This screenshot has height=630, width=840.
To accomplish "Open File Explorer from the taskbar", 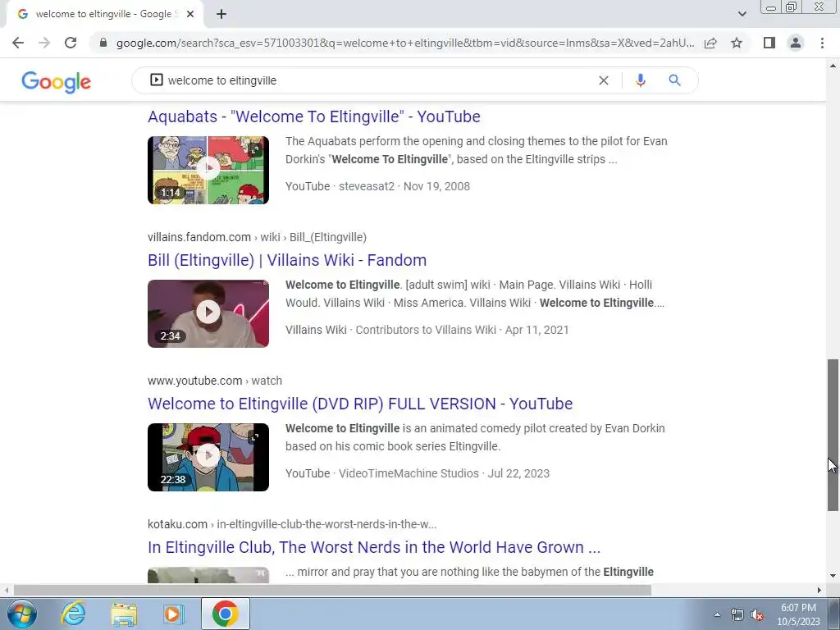I will [124, 614].
